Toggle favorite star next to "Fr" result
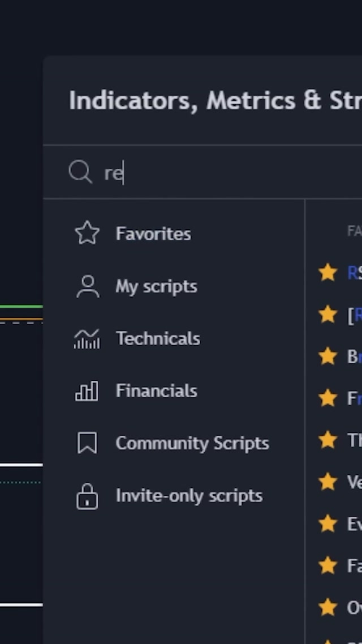The height and width of the screenshot is (644, 362). [327, 398]
